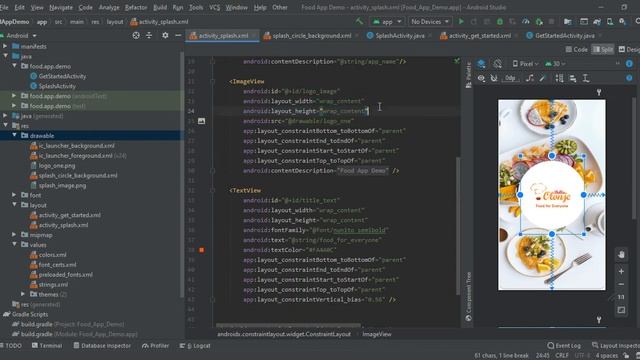The image size is (640, 360).
Task: Click the editor horizontal scrollbar
Action: coord(288,325)
